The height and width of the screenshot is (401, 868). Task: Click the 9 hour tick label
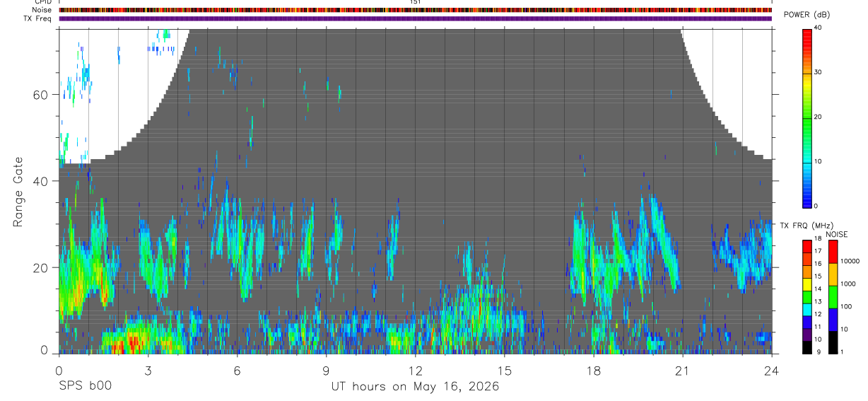[326, 370]
